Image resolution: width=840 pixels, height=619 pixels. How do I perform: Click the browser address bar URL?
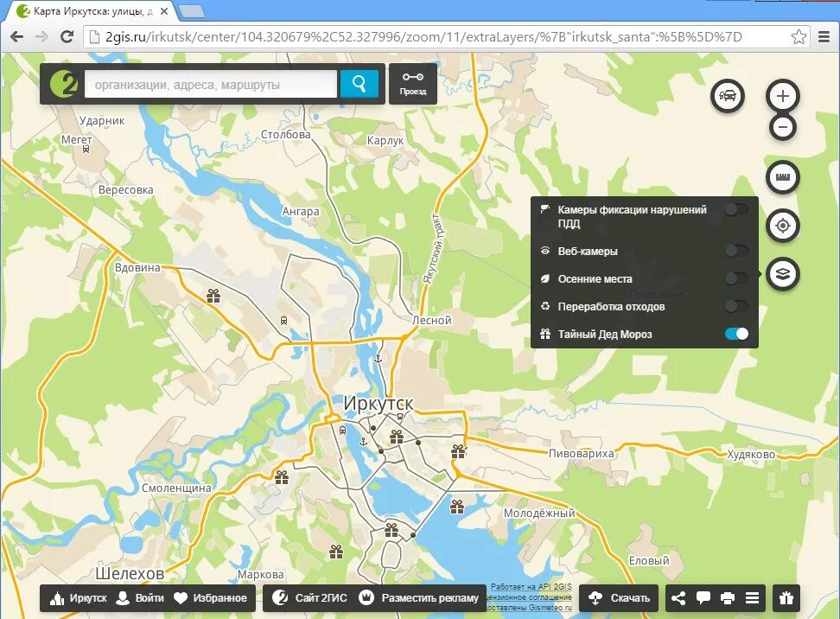click(x=423, y=36)
